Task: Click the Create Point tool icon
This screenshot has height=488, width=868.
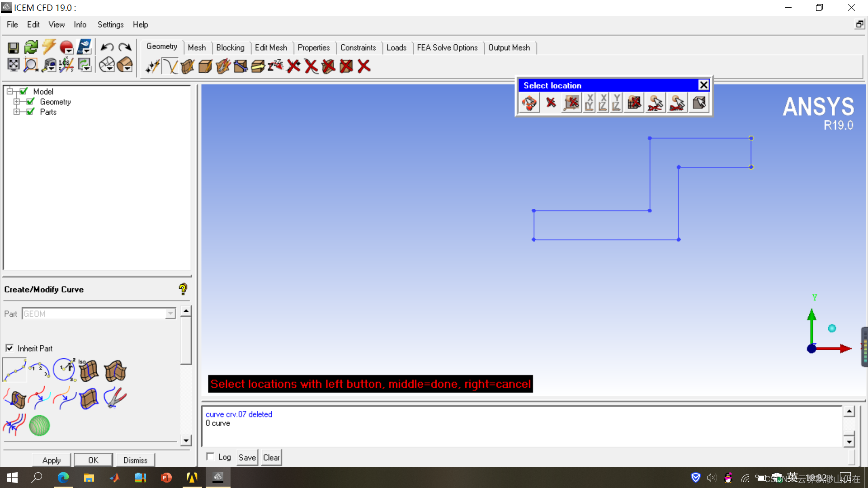Action: click(152, 66)
